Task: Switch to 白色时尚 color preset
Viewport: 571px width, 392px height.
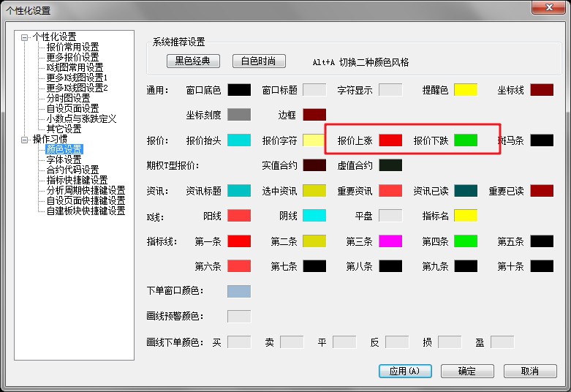Action: [259, 61]
